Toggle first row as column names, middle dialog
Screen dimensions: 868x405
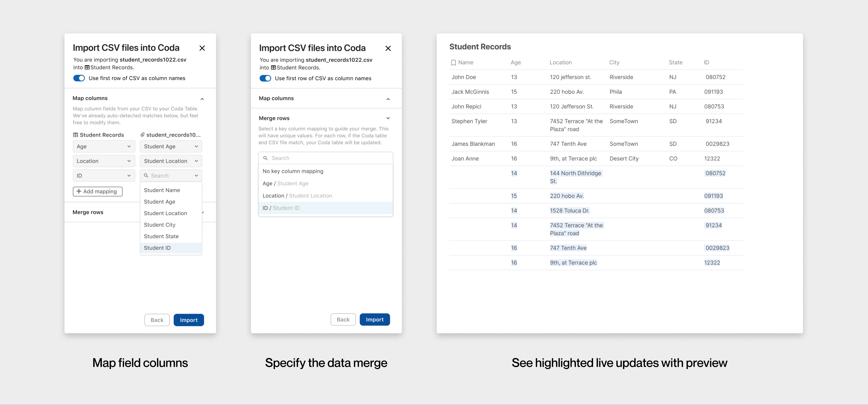pos(265,78)
